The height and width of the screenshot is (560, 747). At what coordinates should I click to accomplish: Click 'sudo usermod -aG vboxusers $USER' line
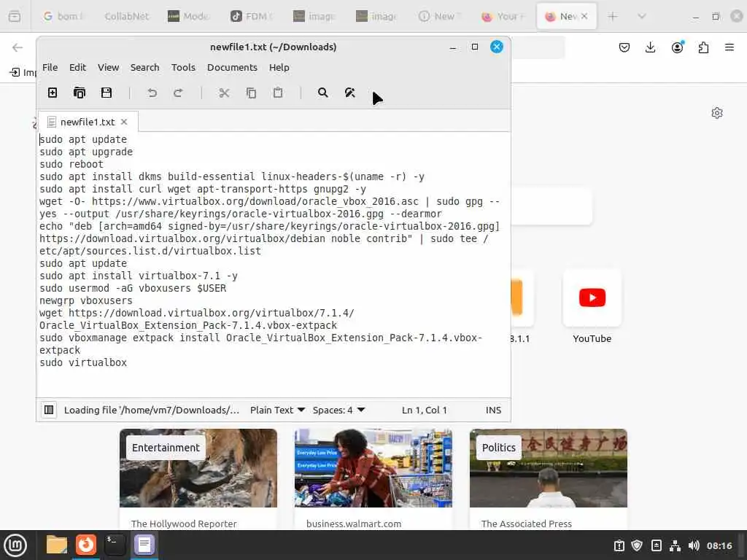tap(133, 289)
